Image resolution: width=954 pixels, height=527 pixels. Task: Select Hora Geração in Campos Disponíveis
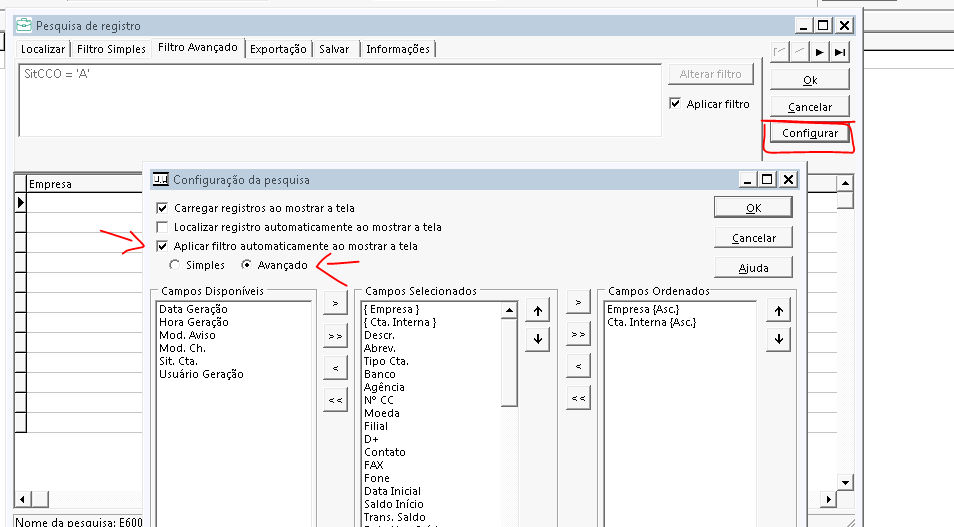193,322
